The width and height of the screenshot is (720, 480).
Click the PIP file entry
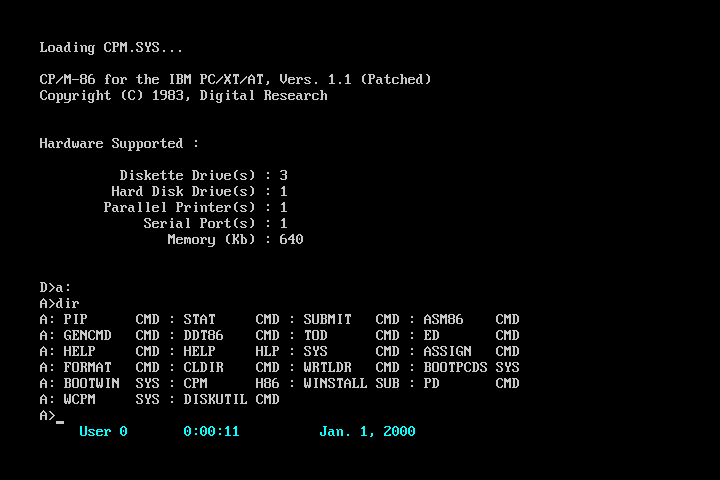pyautogui.click(x=112, y=320)
